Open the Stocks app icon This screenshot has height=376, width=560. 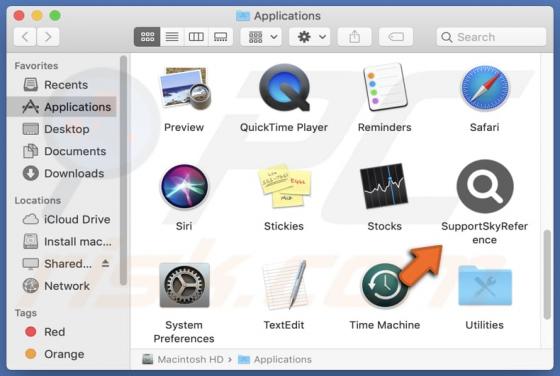point(384,186)
